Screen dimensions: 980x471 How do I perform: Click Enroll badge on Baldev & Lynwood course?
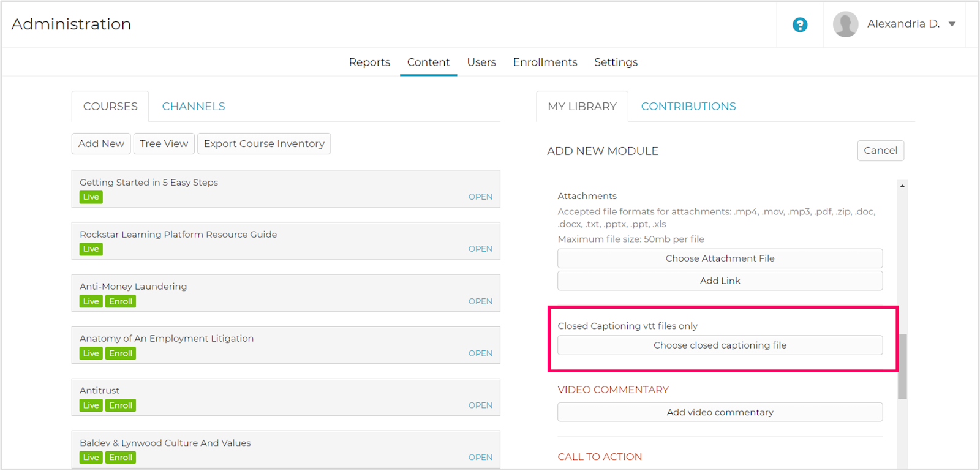[121, 458]
